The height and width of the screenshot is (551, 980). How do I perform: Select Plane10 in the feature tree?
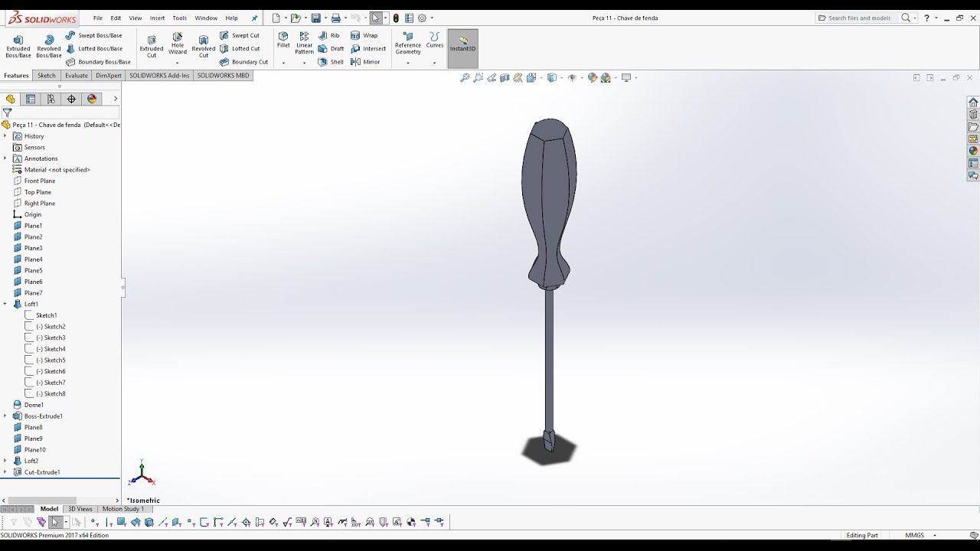[x=30, y=450]
